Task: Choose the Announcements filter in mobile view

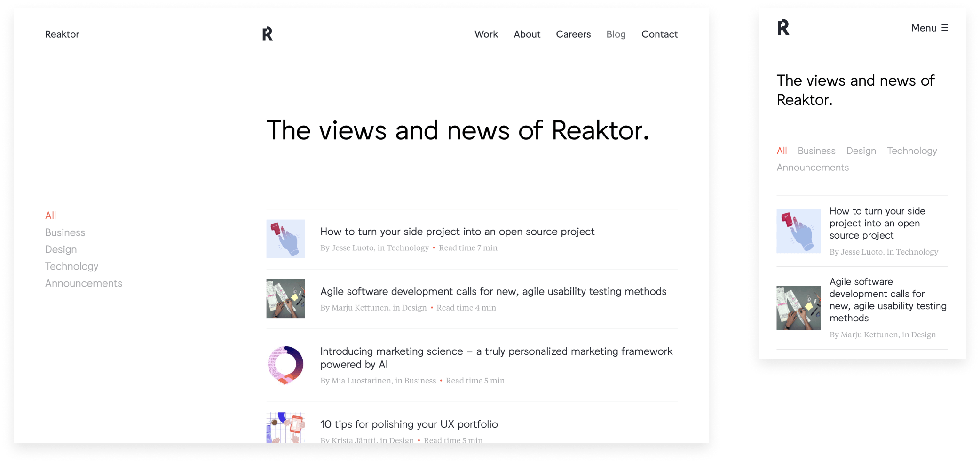Action: [813, 168]
